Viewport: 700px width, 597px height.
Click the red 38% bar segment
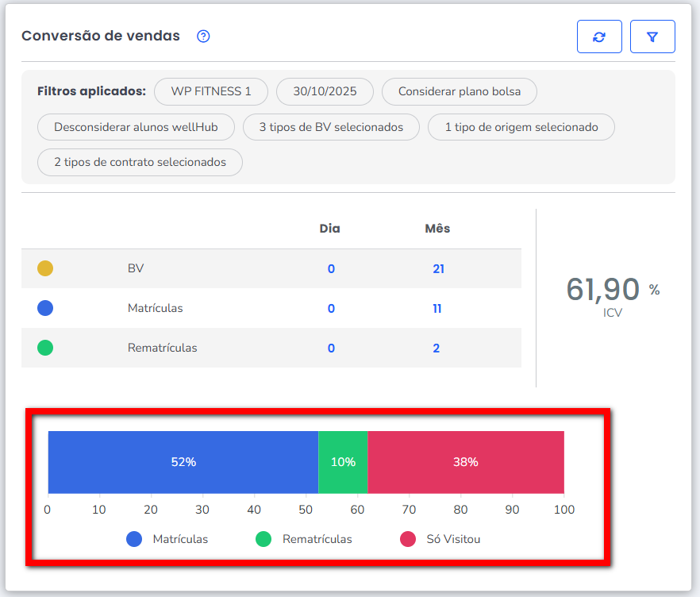point(466,462)
